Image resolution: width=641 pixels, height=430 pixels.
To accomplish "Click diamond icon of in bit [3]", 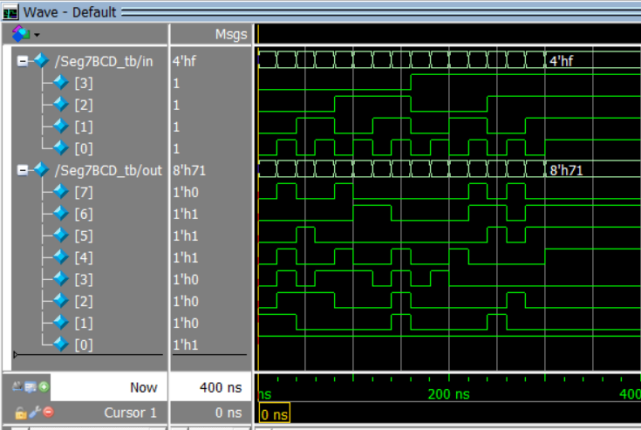I will 61,83.
